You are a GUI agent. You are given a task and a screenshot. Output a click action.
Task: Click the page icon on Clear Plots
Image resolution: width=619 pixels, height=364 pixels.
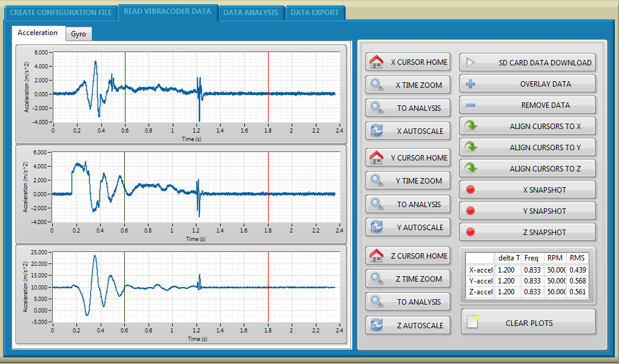pos(473,322)
